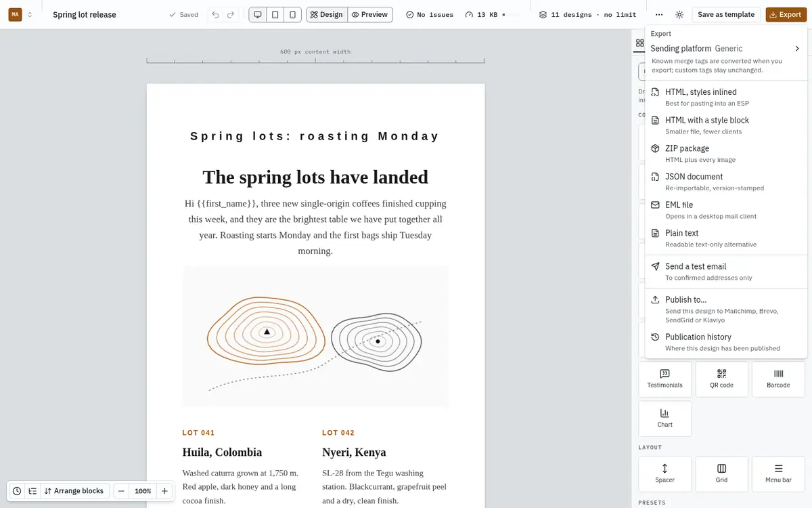Image resolution: width=812 pixels, height=508 pixels.
Task: Export as ZIP package
Action: coord(726,154)
